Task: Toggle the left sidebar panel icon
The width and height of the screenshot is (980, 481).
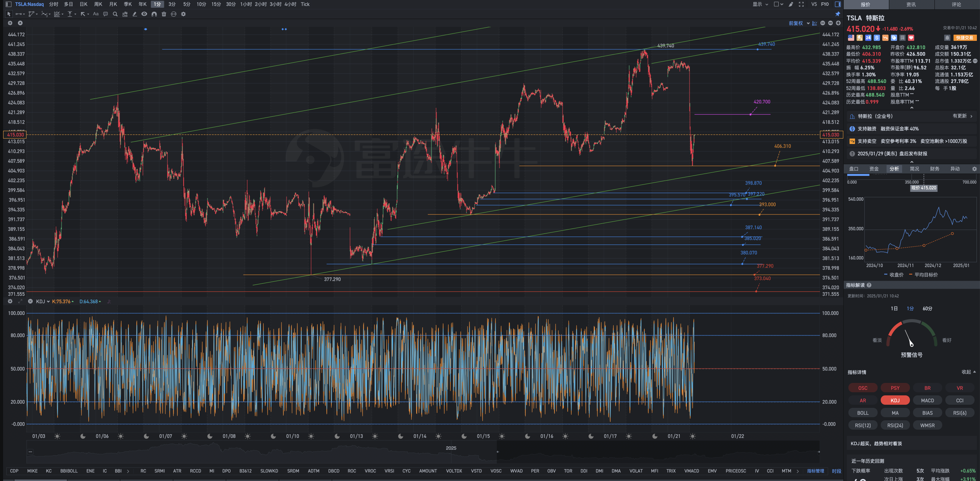Action: 8,4
